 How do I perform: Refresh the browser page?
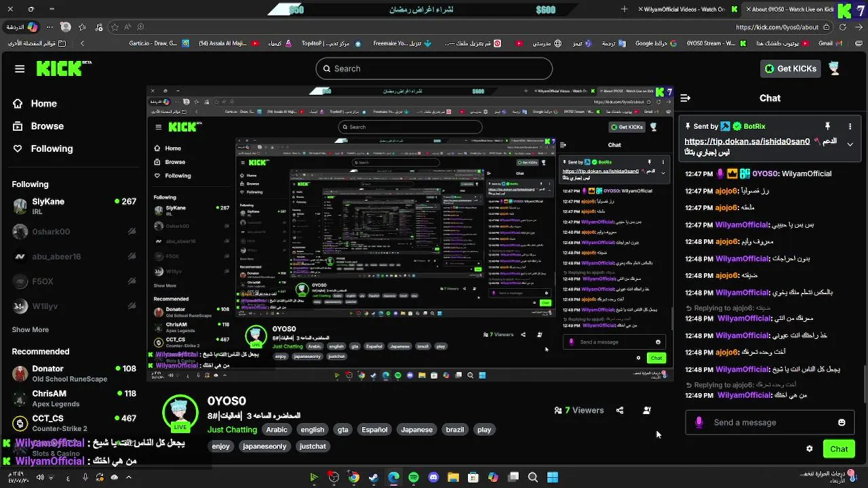(843, 27)
